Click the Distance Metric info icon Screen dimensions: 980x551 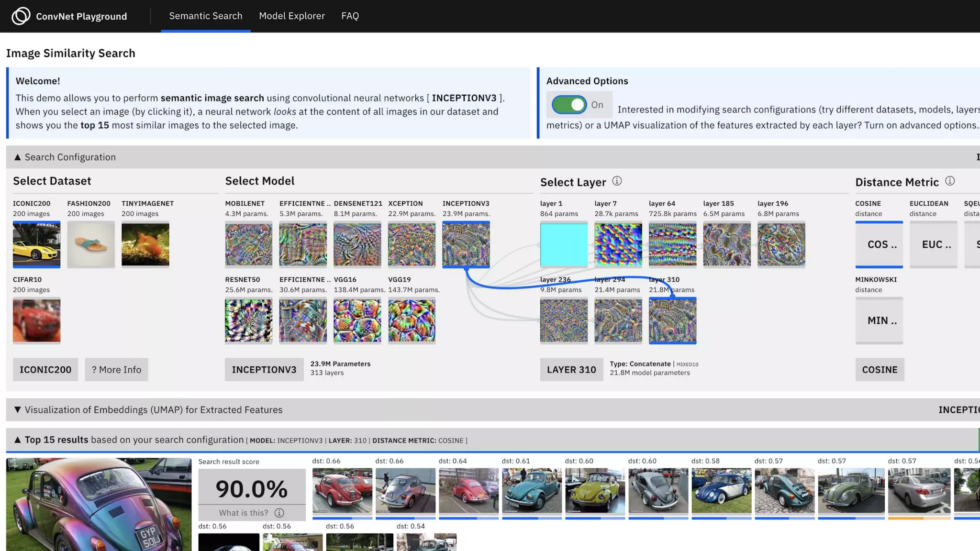coord(950,181)
